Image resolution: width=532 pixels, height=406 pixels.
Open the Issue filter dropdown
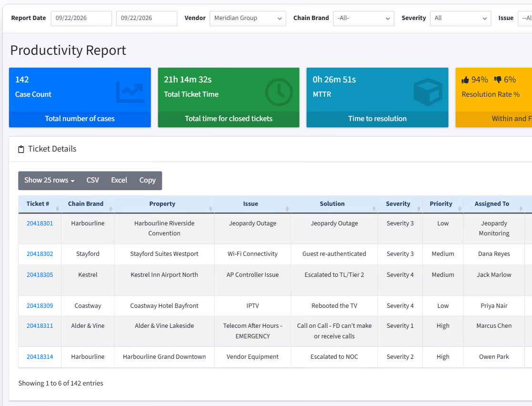(525, 18)
